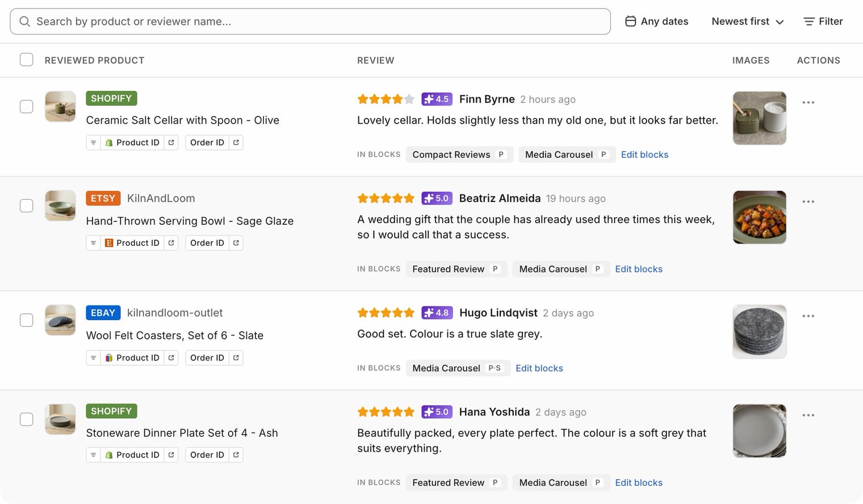Viewport: 863px width, 504px height.
Task: Open the Newest first sort dropdown
Action: (x=748, y=22)
